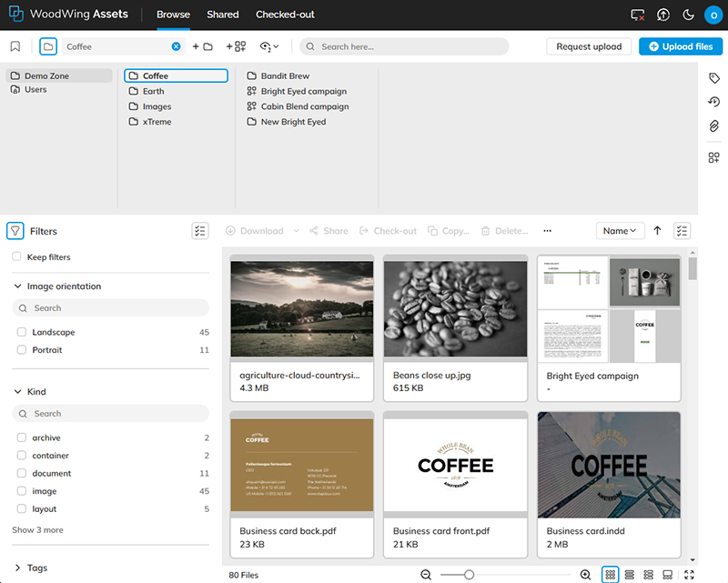Open the add-to-collection icon on right sidebar

[x=714, y=158]
